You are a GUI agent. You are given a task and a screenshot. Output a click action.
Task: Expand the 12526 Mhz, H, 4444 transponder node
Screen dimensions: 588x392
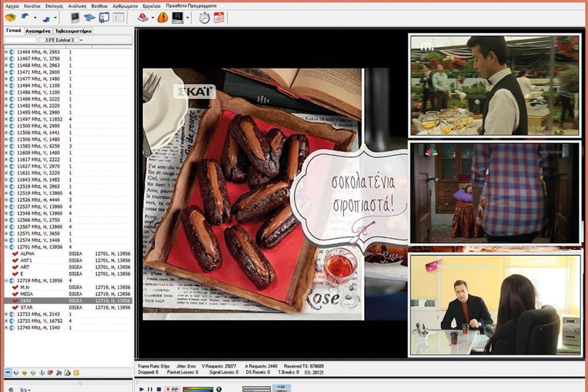click(6, 200)
